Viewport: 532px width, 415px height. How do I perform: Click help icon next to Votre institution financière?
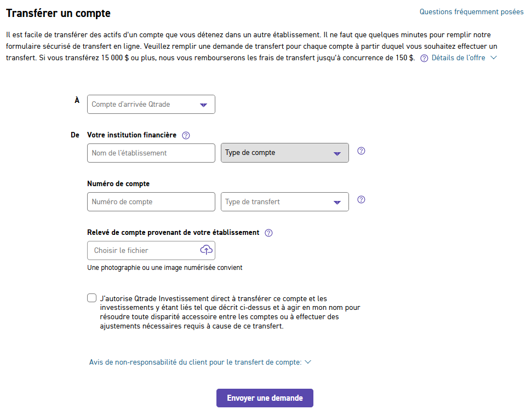[186, 135]
